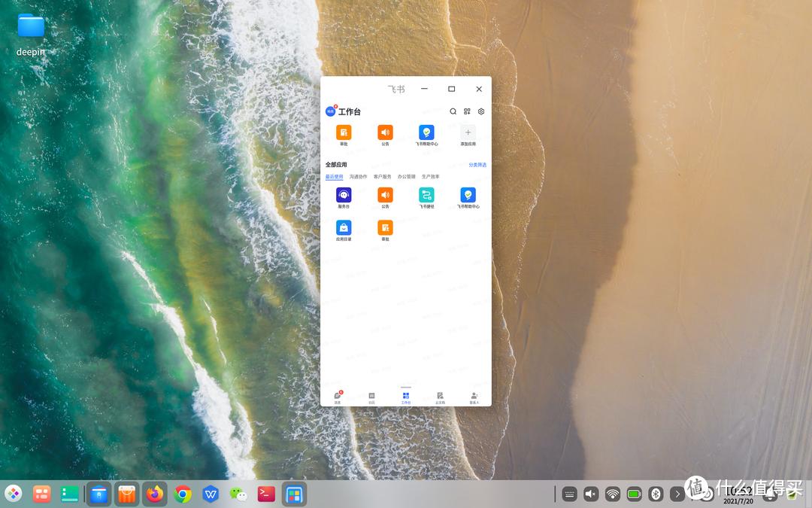The image size is (812, 508).
Task: Launch the 服务台 service desk app
Action: click(x=344, y=195)
